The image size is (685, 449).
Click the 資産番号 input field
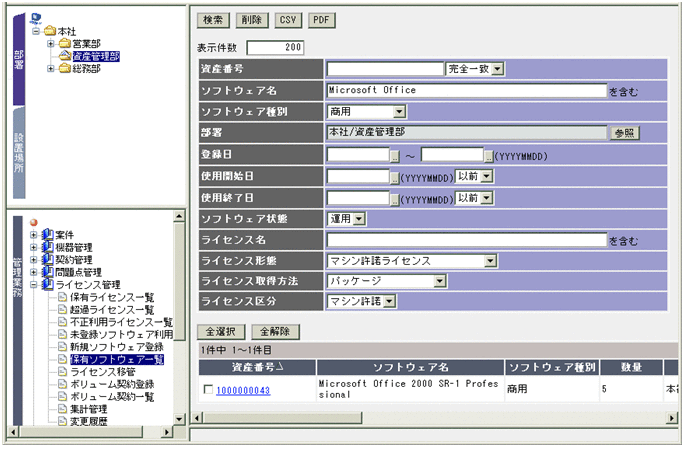point(385,69)
